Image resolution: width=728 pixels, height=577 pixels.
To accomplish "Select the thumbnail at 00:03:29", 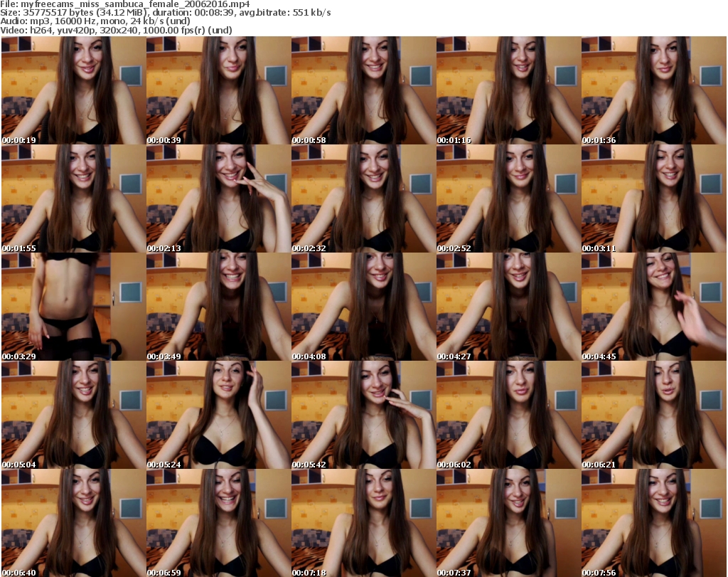I will click(x=73, y=307).
